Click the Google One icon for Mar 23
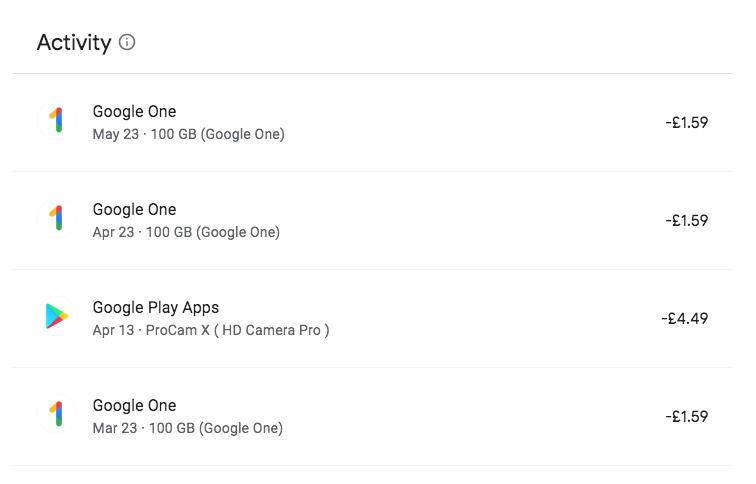 57,414
